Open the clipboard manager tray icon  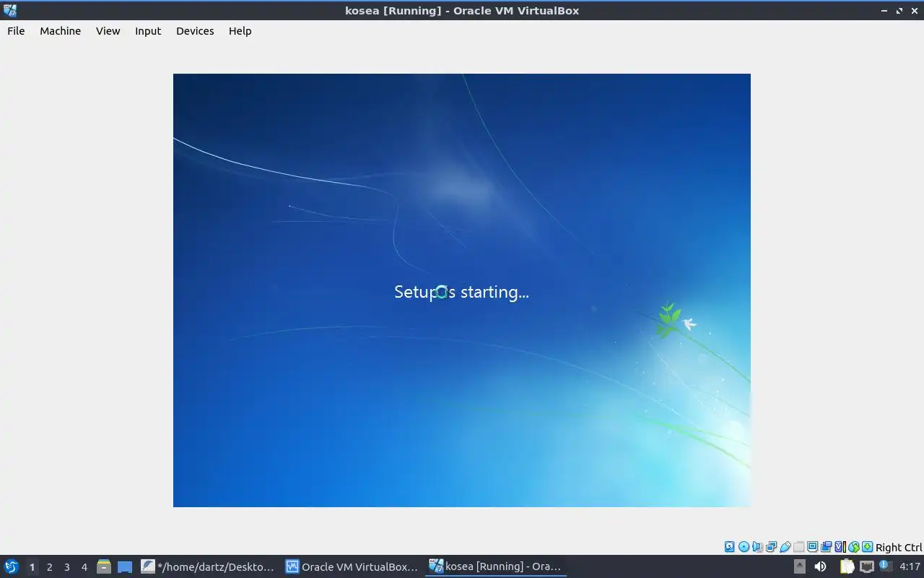(x=847, y=566)
